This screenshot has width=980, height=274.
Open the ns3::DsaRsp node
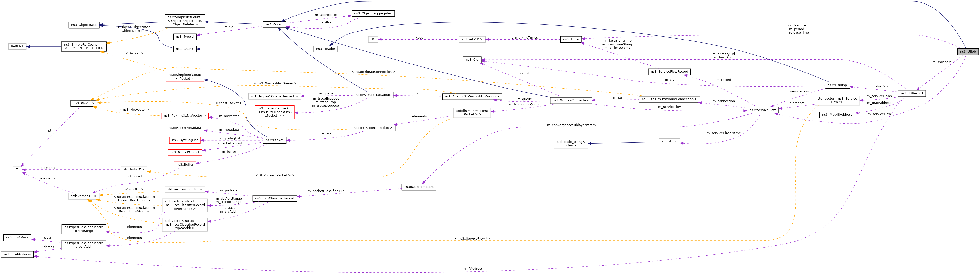coord(837,85)
